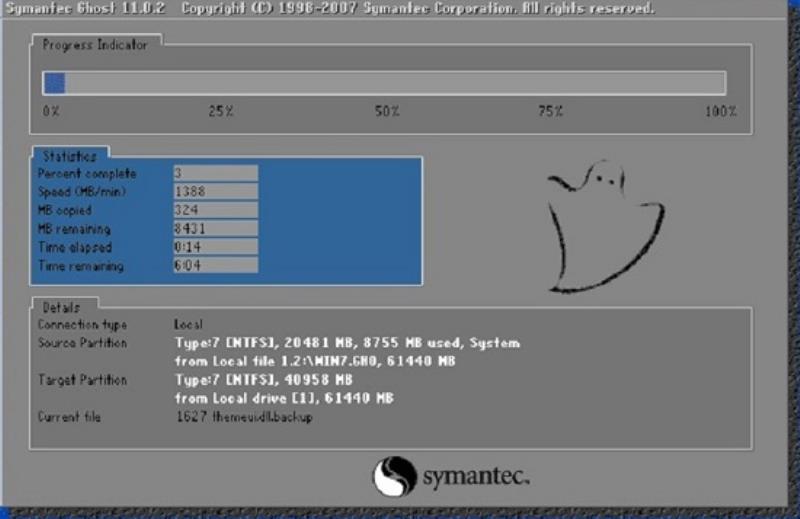Click the 'symantec.' wordmark text
800x519 pixels.
point(476,477)
